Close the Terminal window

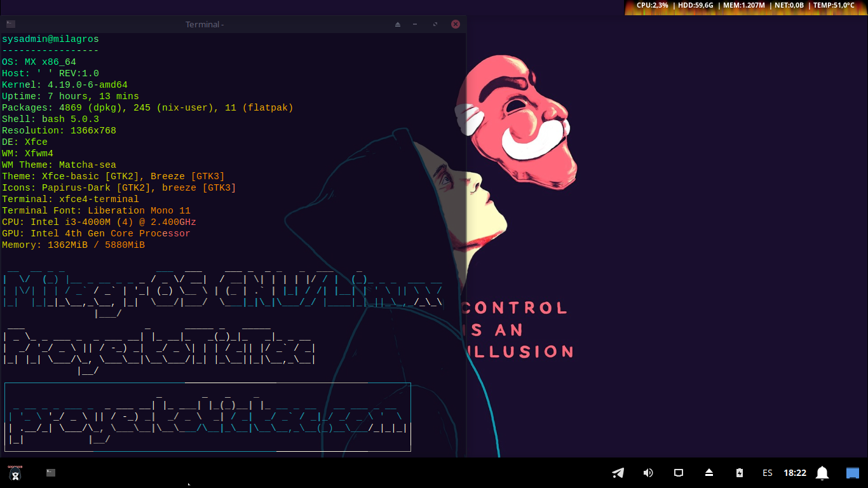point(456,24)
